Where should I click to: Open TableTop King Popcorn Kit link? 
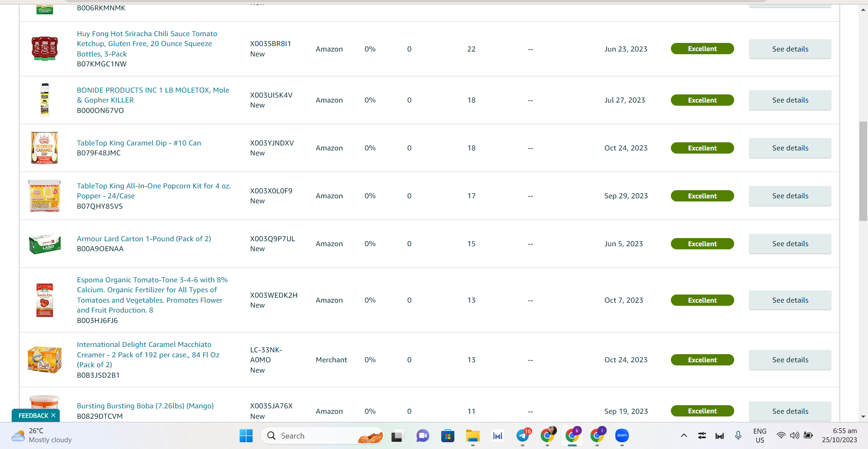tap(154, 191)
